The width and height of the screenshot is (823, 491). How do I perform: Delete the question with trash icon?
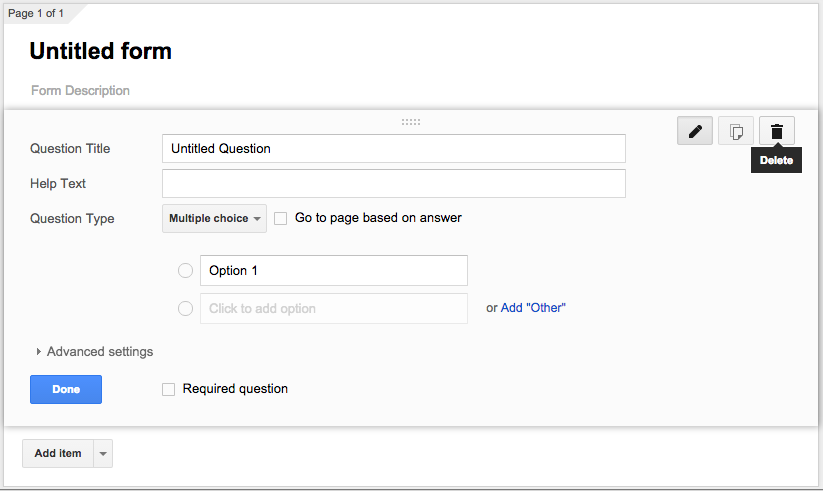coord(777,131)
